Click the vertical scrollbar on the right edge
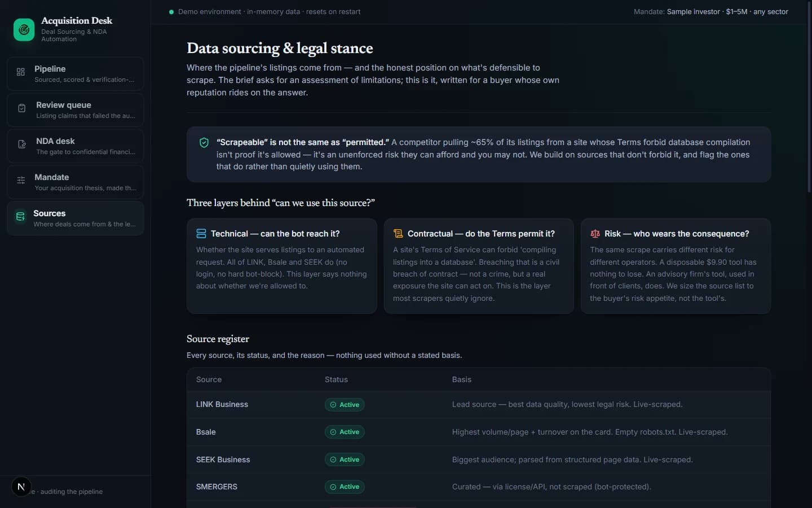The image size is (812, 508). pyautogui.click(x=809, y=97)
